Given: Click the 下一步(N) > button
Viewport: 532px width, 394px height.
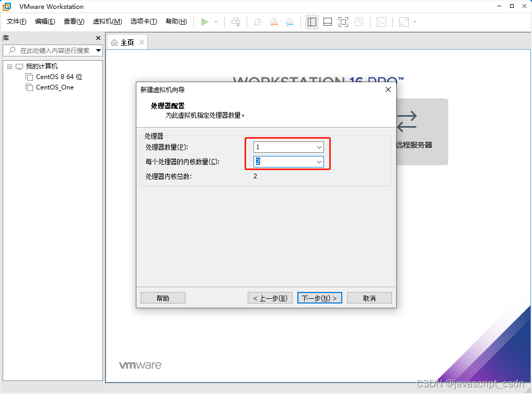Looking at the screenshot, I should (320, 298).
